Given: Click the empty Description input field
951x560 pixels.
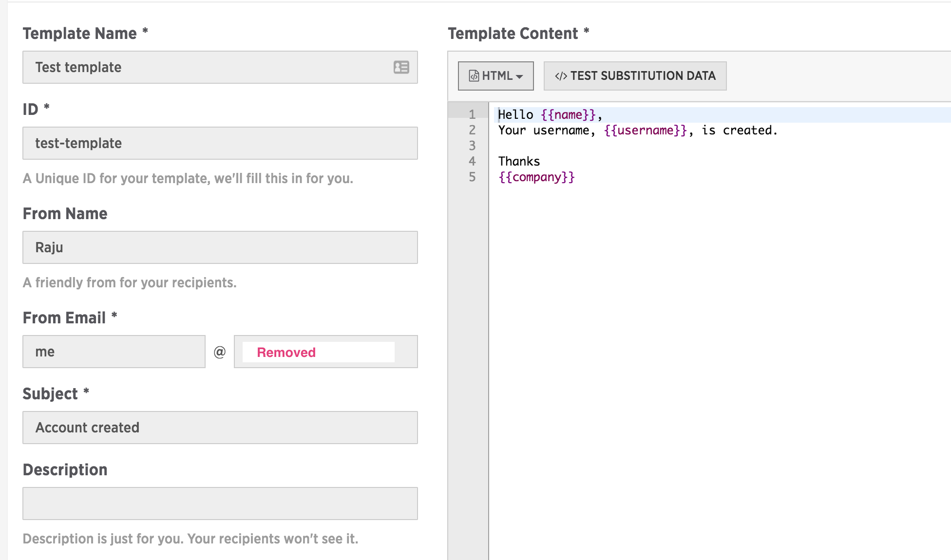Looking at the screenshot, I should 220,504.
